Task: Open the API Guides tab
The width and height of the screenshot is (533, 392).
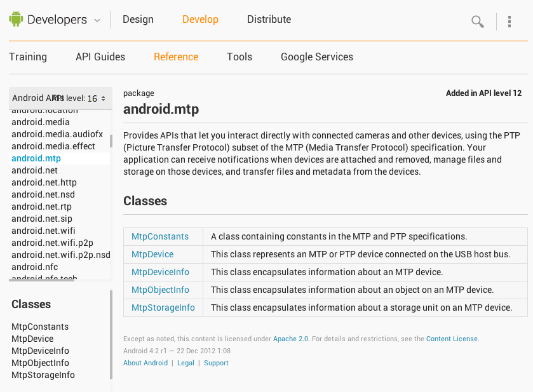Action: pyautogui.click(x=100, y=57)
